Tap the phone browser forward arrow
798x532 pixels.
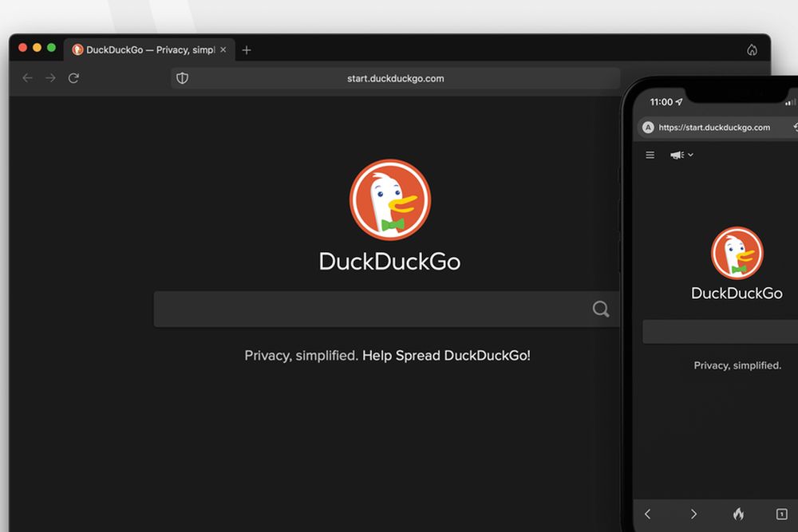click(x=693, y=514)
